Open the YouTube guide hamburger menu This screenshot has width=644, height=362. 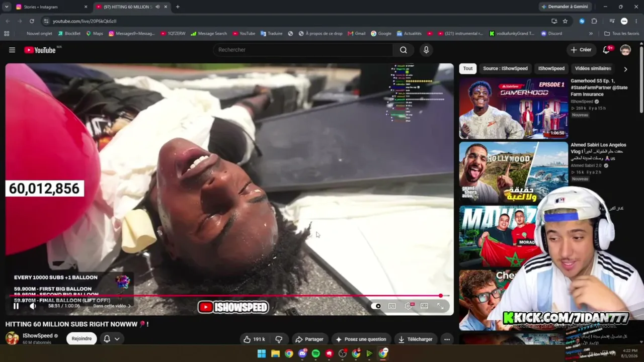tap(12, 50)
